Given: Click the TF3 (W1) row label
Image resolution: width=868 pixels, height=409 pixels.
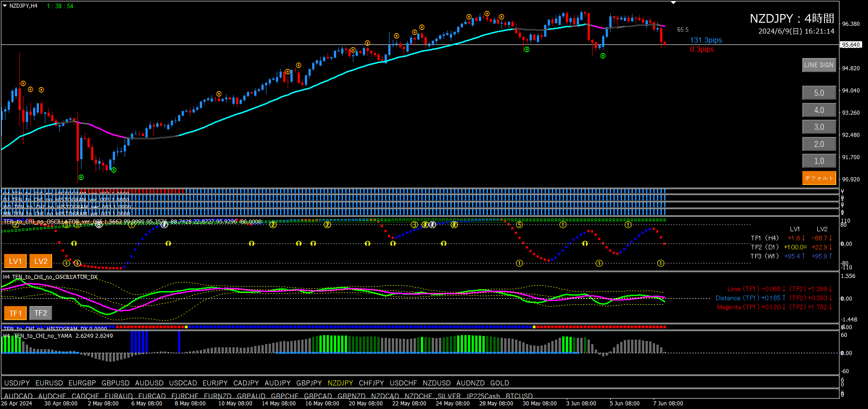Looking at the screenshot, I should tap(765, 256).
